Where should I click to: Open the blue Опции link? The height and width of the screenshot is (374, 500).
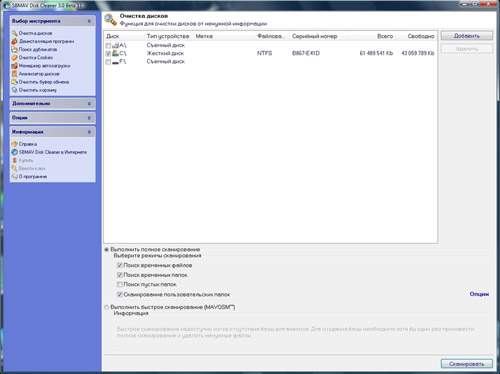coord(479,294)
